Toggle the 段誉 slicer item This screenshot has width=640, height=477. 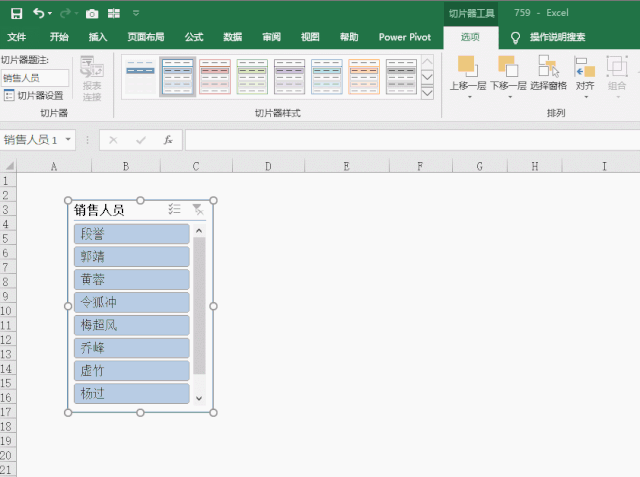[x=131, y=234]
